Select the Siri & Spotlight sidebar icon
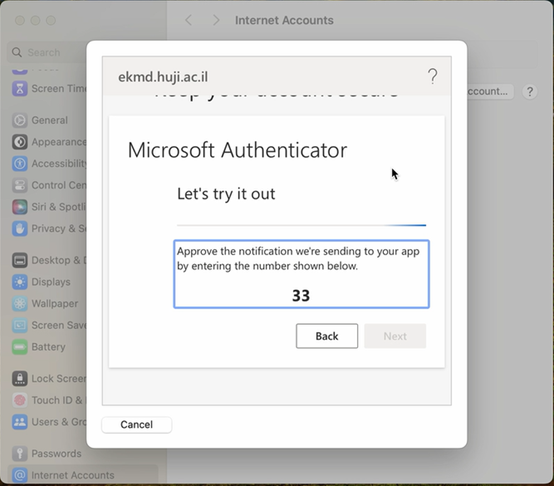Image resolution: width=554 pixels, height=486 pixels. click(20, 207)
